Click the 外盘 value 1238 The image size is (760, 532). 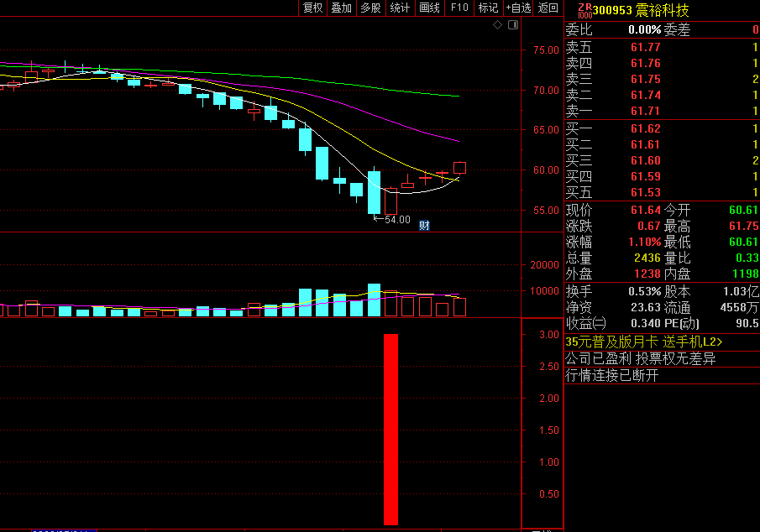pos(647,274)
